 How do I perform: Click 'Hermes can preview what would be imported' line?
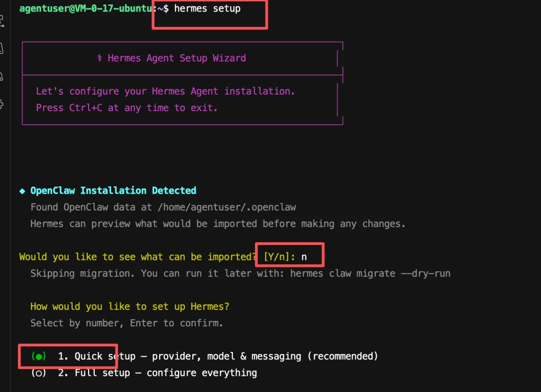[x=218, y=224]
